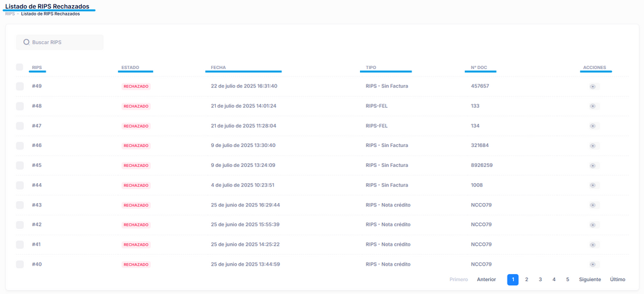
Task: Open the view action for RIPS #48
Action: coord(592,106)
